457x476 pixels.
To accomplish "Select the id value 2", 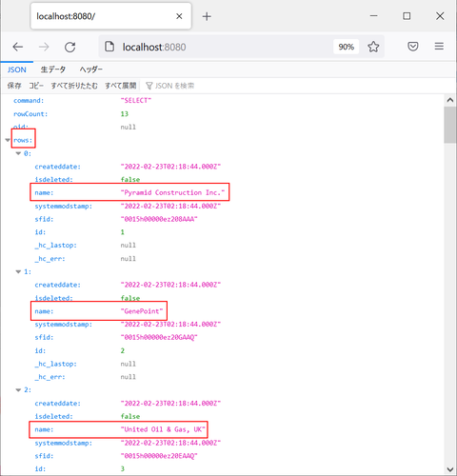I will (123, 350).
